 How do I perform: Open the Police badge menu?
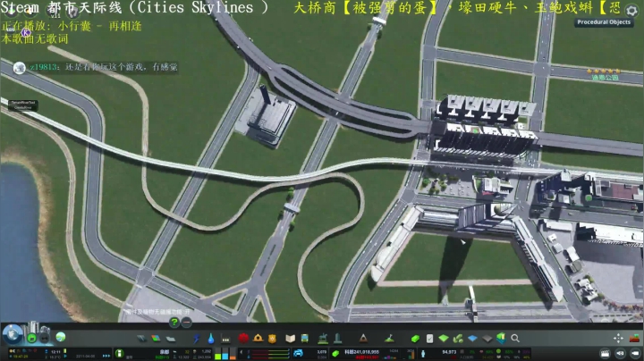(272, 339)
